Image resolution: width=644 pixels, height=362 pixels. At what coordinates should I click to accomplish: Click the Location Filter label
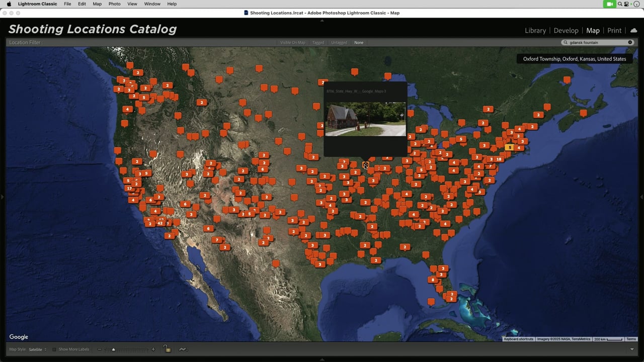(x=26, y=43)
